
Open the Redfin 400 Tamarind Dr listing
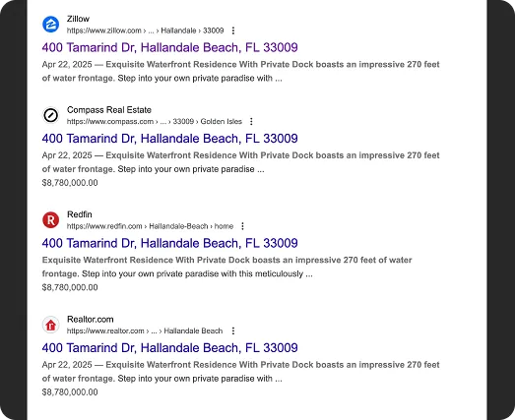(169, 243)
